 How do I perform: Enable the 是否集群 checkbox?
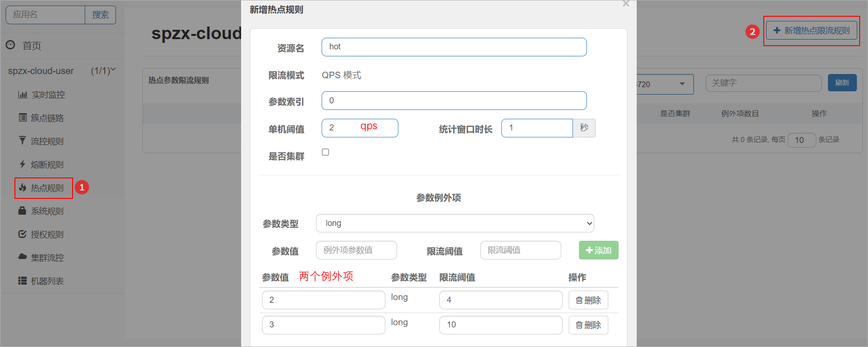pyautogui.click(x=325, y=152)
